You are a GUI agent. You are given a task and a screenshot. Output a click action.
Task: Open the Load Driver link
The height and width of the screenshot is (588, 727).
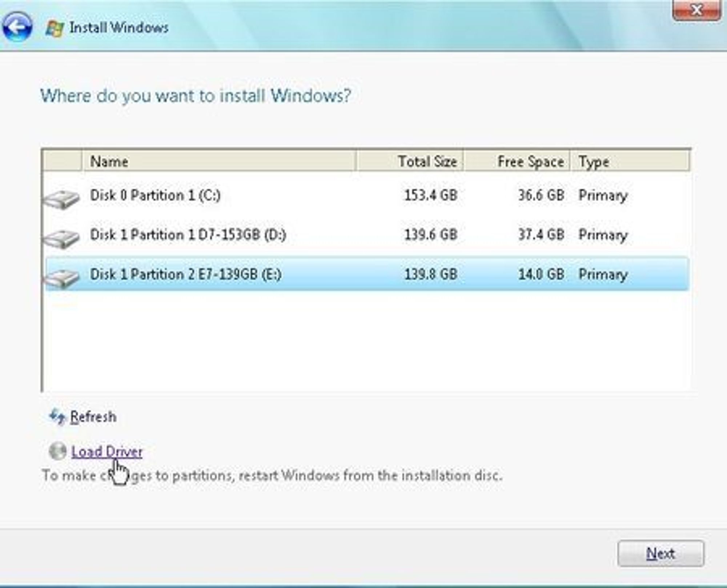pos(107,451)
